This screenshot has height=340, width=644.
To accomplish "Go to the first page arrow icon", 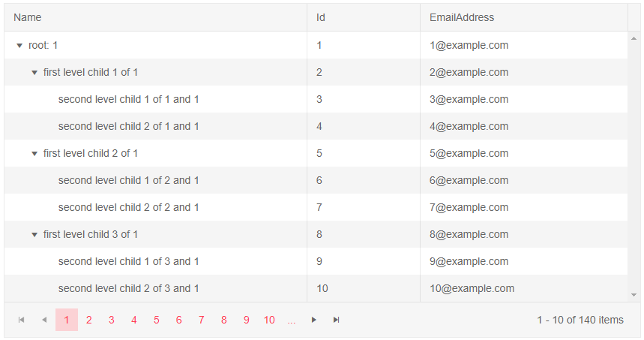I will (22, 320).
